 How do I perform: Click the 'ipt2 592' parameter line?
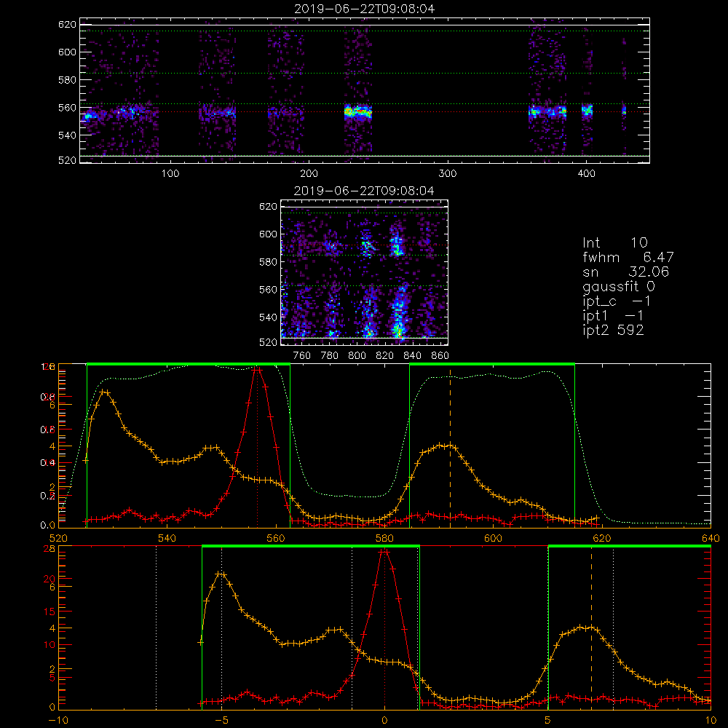[613, 330]
